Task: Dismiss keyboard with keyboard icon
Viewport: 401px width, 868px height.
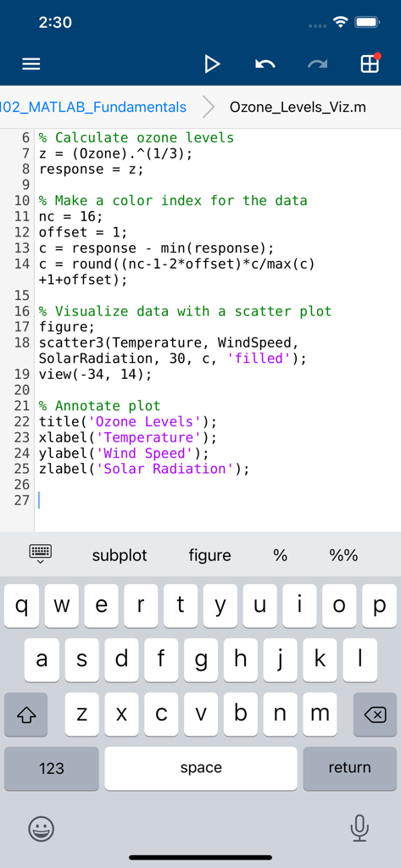Action: coord(41,554)
